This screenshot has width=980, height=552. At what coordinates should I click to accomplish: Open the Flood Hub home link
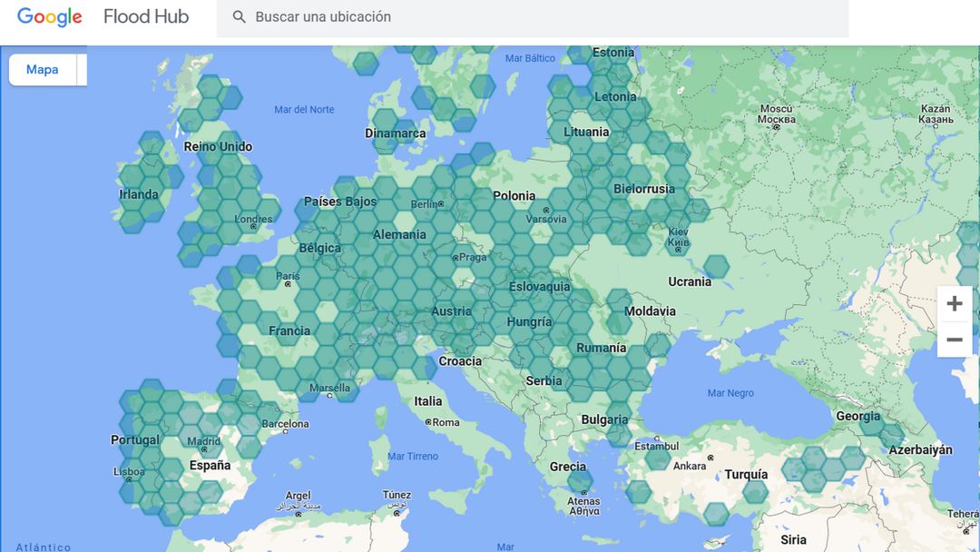coord(145,16)
